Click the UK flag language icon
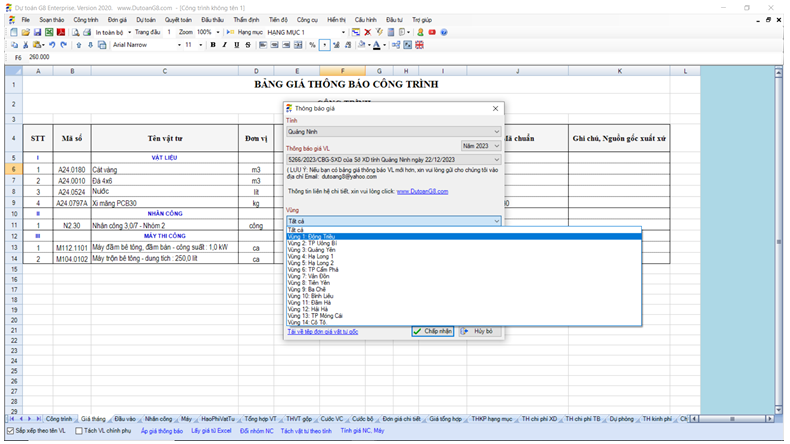The width and height of the screenshot is (790, 444). 419,45
